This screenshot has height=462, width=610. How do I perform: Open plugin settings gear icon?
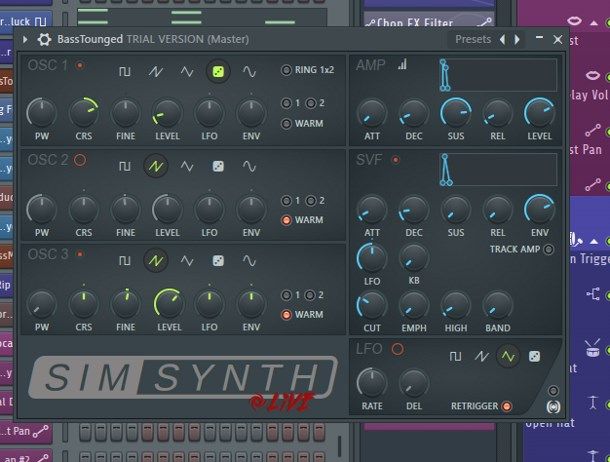(44, 39)
